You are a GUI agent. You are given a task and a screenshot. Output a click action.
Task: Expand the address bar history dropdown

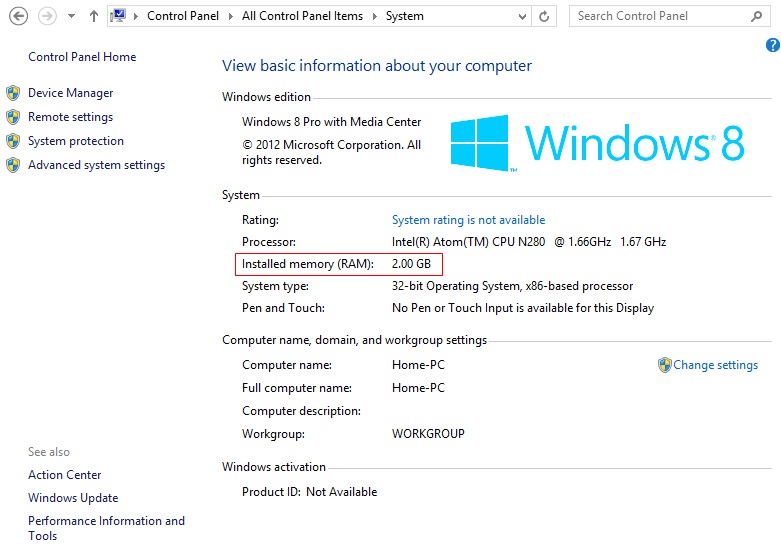[x=523, y=16]
